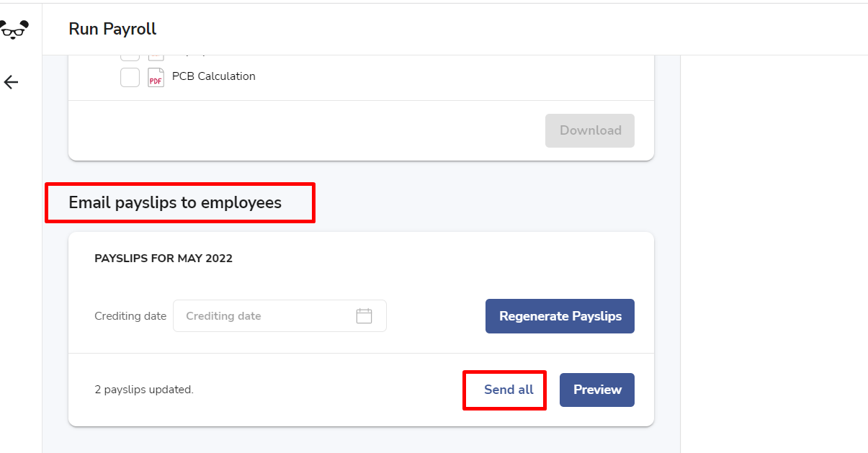Click the Run Payroll page title
The width and height of the screenshot is (868, 453).
112,29
